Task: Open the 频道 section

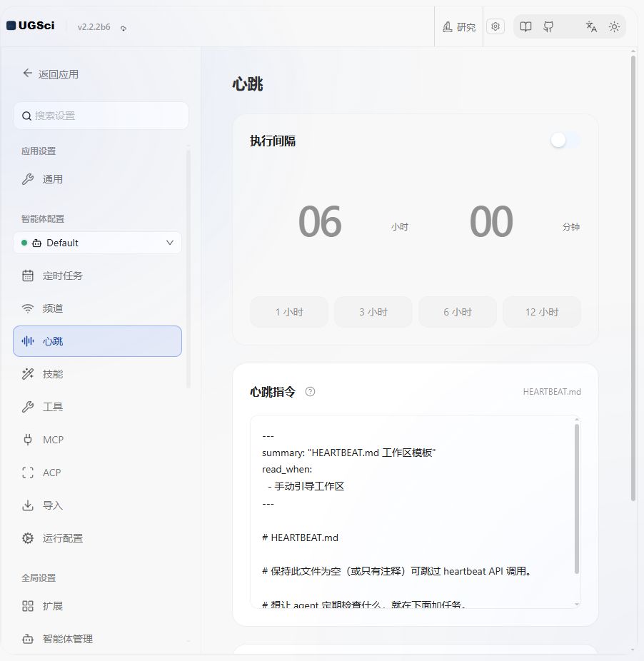Action: click(97, 308)
